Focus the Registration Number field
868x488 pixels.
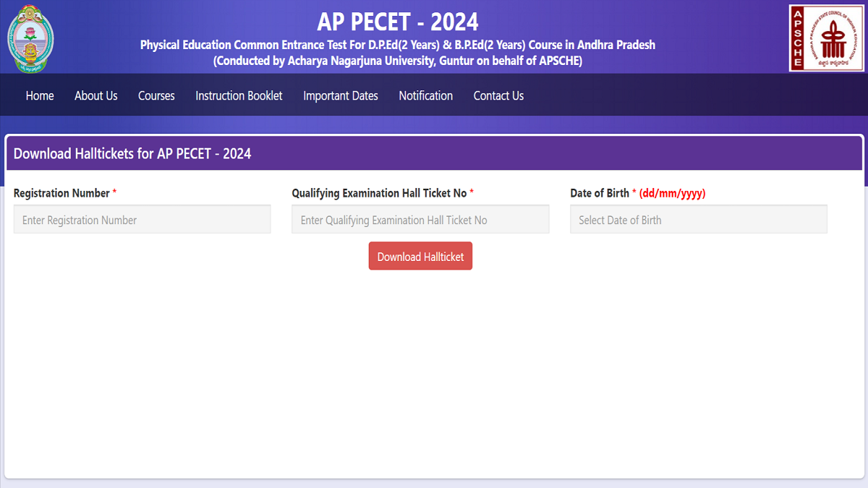(x=142, y=219)
